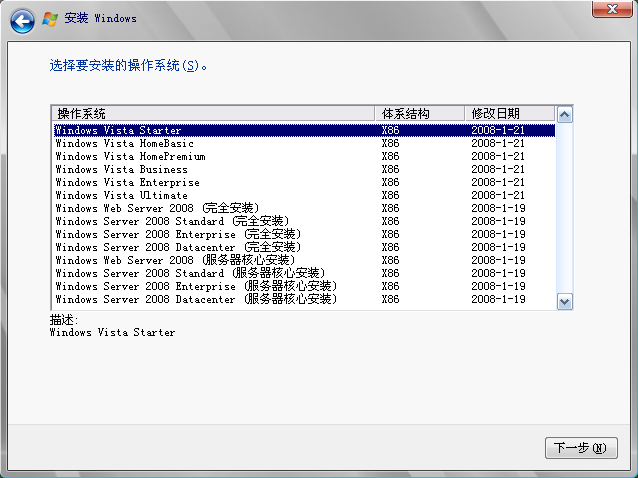Sort by 体系结构 column header

point(419,113)
